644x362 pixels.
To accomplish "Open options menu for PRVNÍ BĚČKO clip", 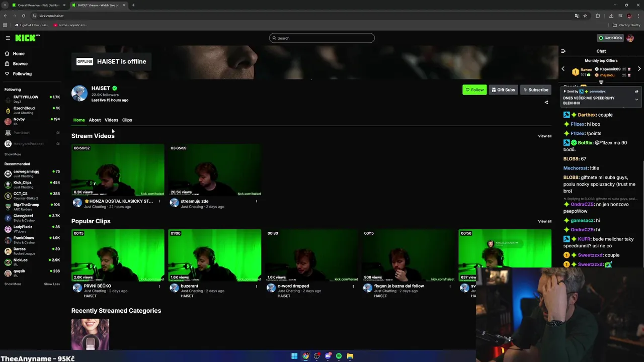I will pos(160,287).
